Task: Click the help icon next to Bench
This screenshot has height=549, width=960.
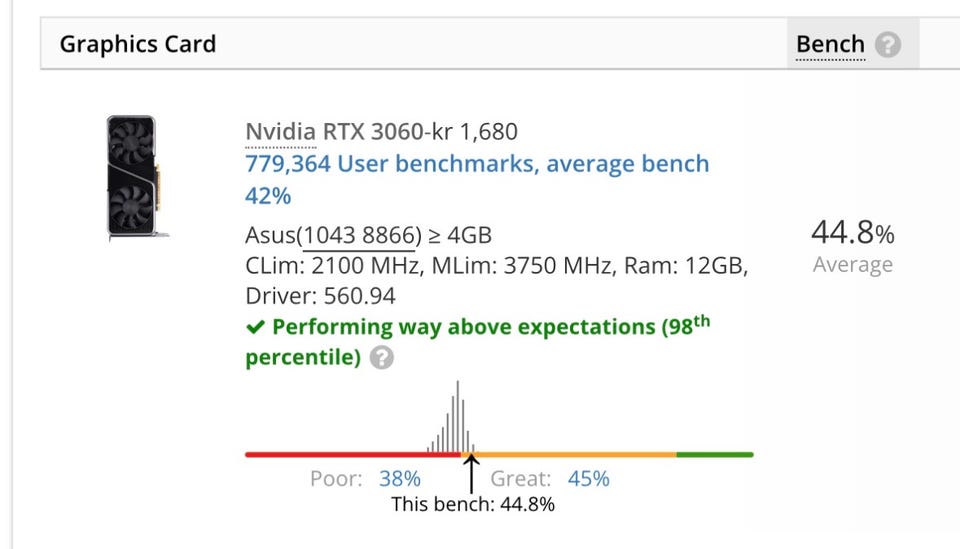Action: coord(887,45)
